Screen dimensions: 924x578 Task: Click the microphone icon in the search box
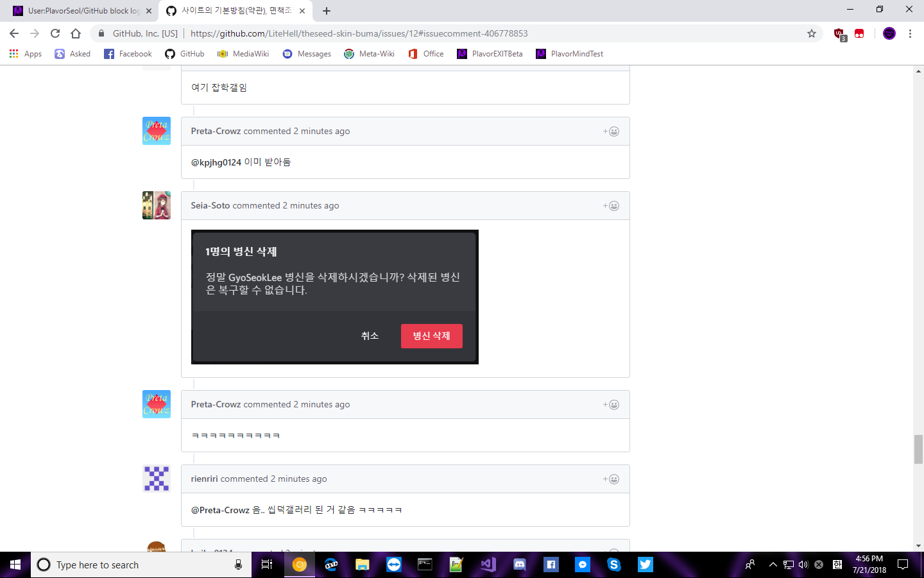[x=237, y=565]
